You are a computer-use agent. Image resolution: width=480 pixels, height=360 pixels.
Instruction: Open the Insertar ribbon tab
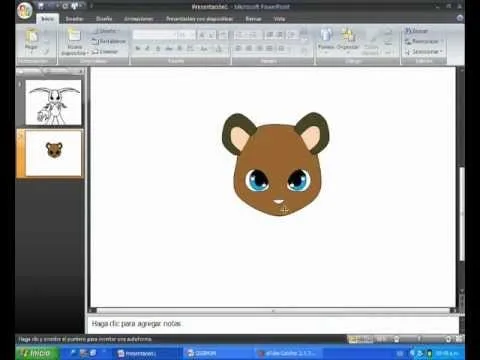[74, 19]
